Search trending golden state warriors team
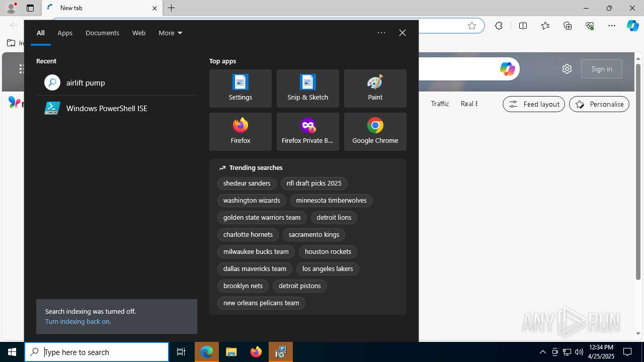The height and width of the screenshot is (362, 644). point(262,218)
